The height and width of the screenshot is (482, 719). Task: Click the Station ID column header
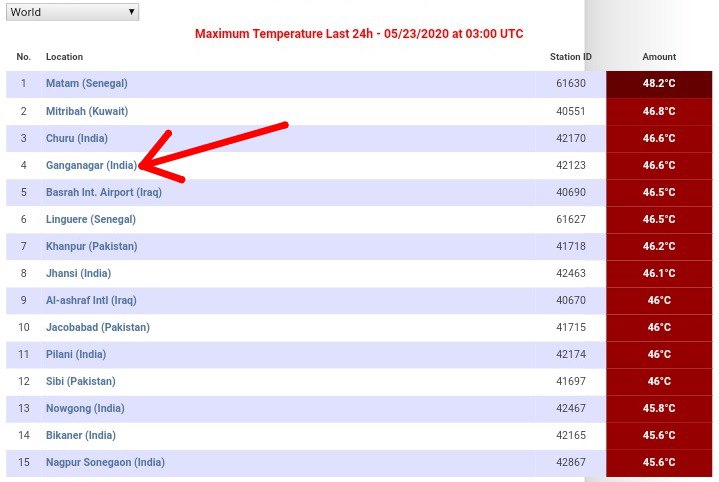click(x=570, y=57)
